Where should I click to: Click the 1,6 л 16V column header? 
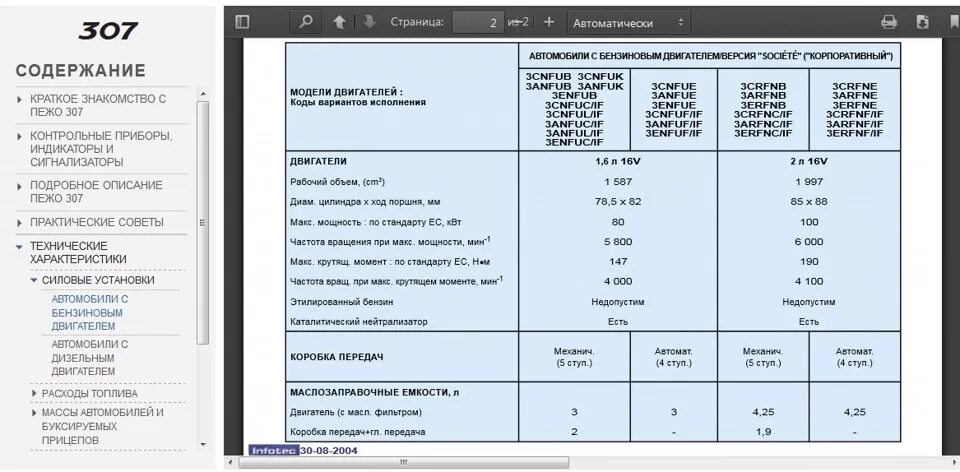[618, 162]
